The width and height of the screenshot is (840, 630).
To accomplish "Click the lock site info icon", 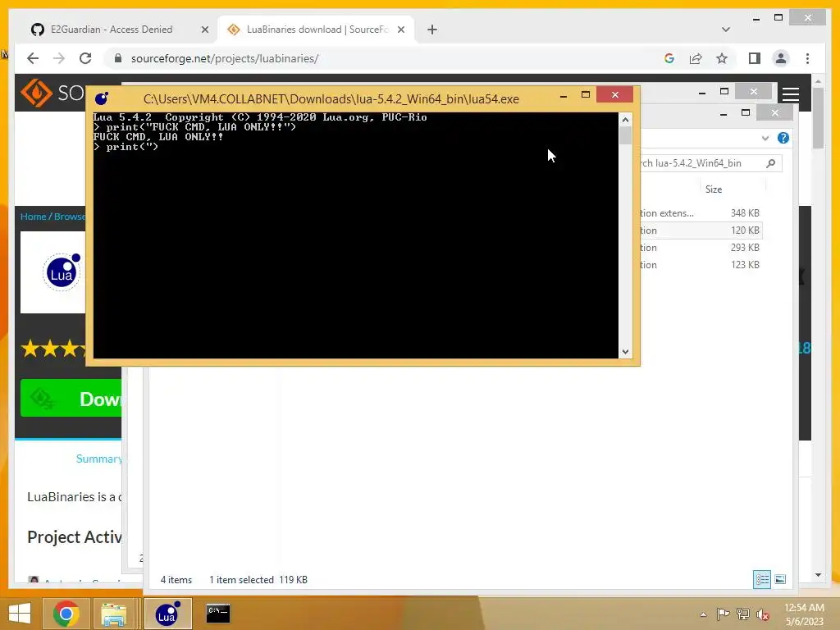I will coord(118,58).
